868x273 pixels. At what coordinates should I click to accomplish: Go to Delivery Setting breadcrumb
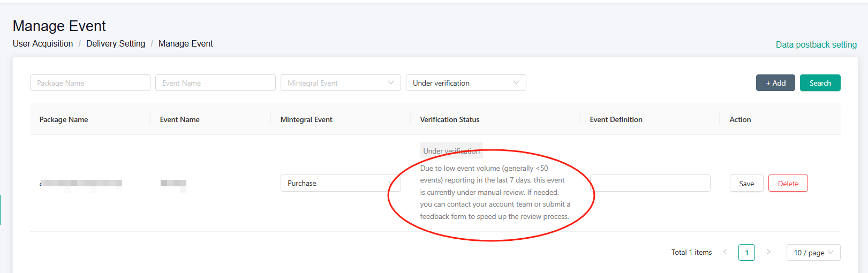point(116,43)
